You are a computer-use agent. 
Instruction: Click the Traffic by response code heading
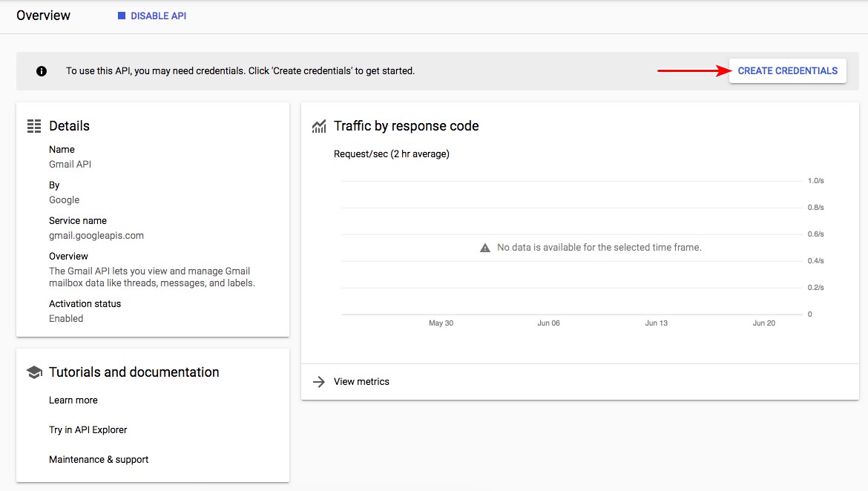tap(407, 126)
